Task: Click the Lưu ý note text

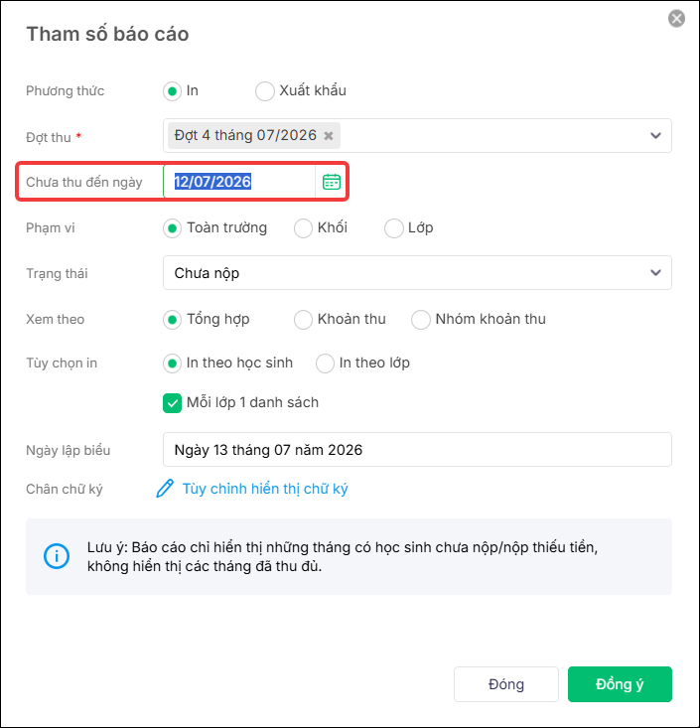Action: (x=343, y=557)
